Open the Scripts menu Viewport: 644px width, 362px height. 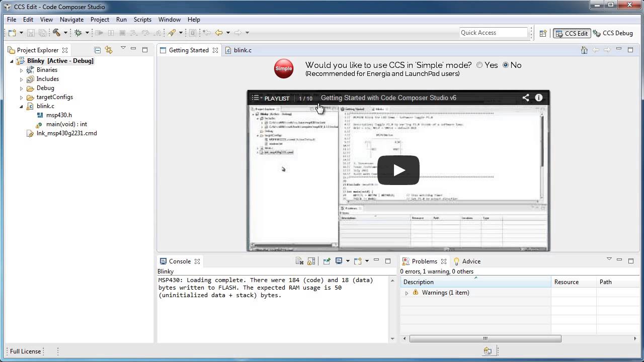pos(142,20)
